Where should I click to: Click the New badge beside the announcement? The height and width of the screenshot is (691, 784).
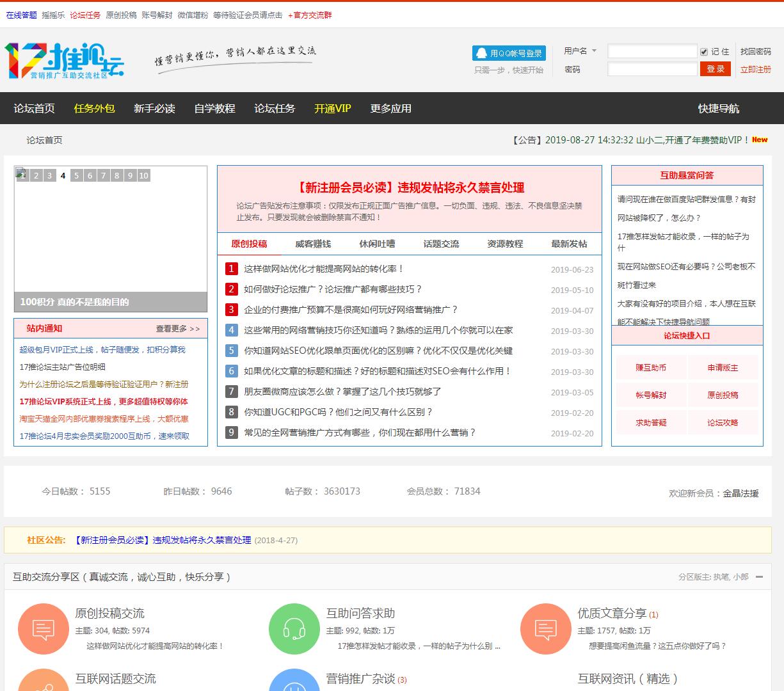[760, 139]
